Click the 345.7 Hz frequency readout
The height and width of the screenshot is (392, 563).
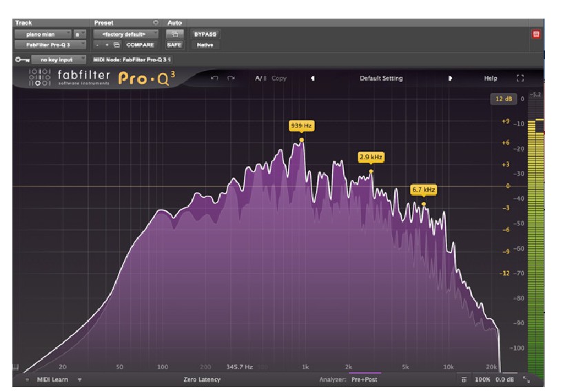240,367
